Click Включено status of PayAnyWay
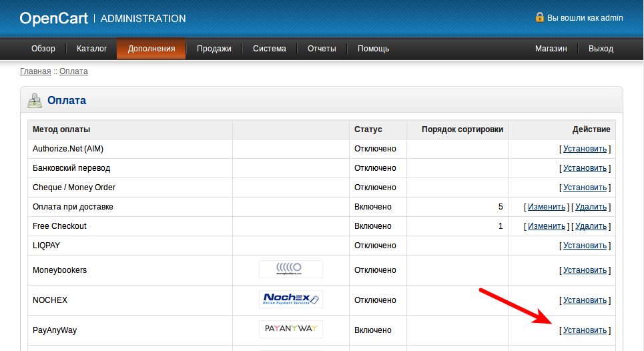 coord(373,330)
